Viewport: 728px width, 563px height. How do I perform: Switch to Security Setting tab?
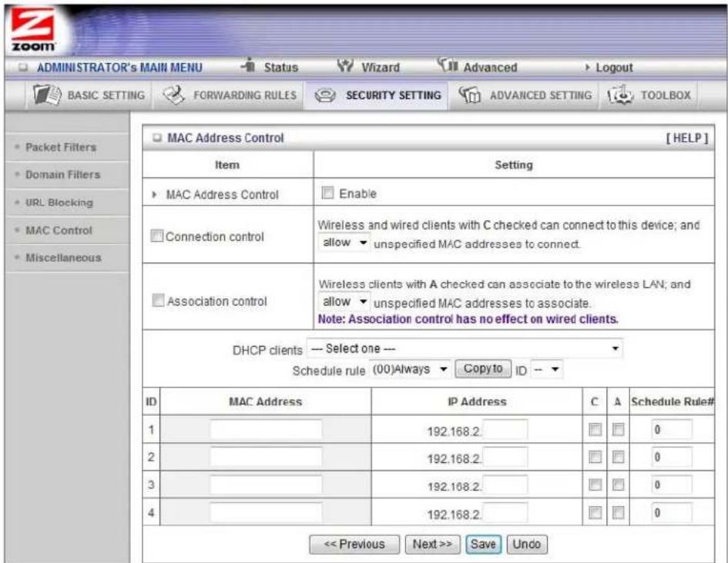click(x=376, y=96)
